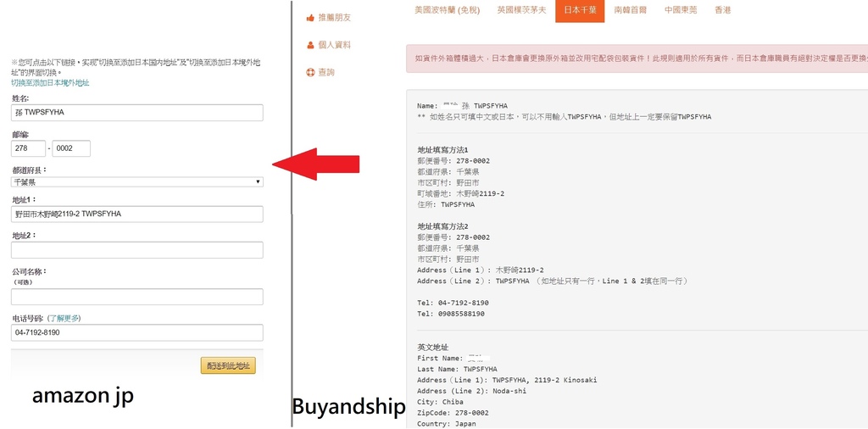
Task: Open the 都道府县 dropdown showing 千葉県
Action: click(136, 181)
